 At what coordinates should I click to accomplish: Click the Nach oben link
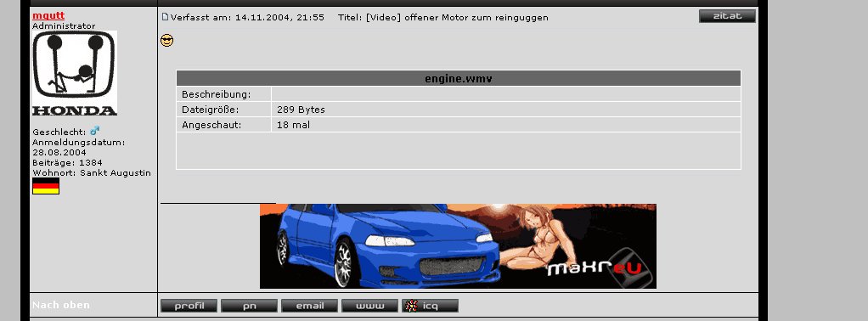pyautogui.click(x=61, y=305)
